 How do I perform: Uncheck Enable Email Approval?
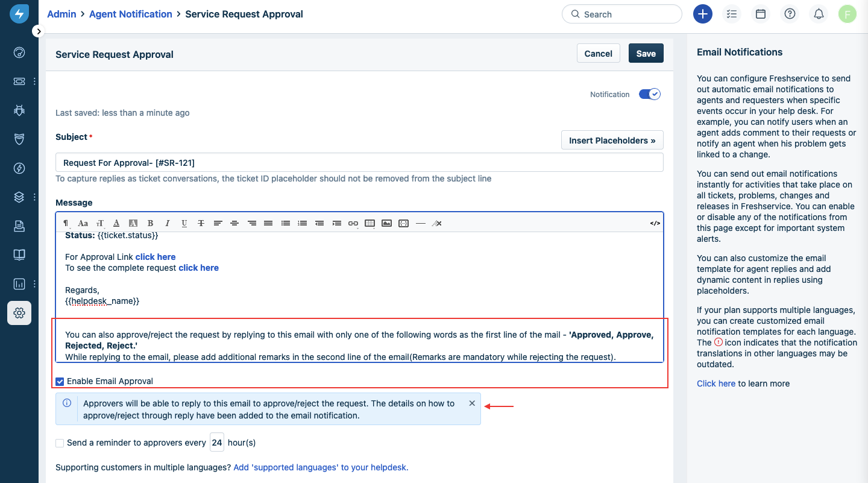pyautogui.click(x=60, y=381)
